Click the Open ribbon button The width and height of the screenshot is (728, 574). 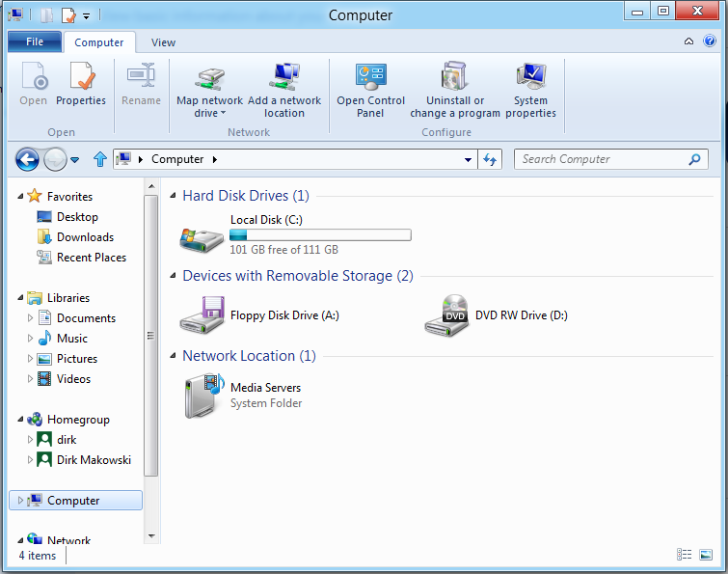[x=34, y=84]
